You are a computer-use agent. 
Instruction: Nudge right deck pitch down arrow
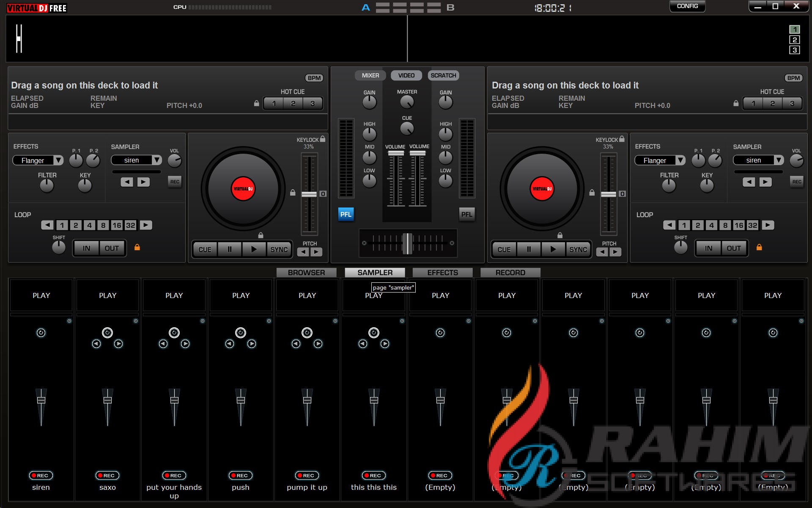602,252
